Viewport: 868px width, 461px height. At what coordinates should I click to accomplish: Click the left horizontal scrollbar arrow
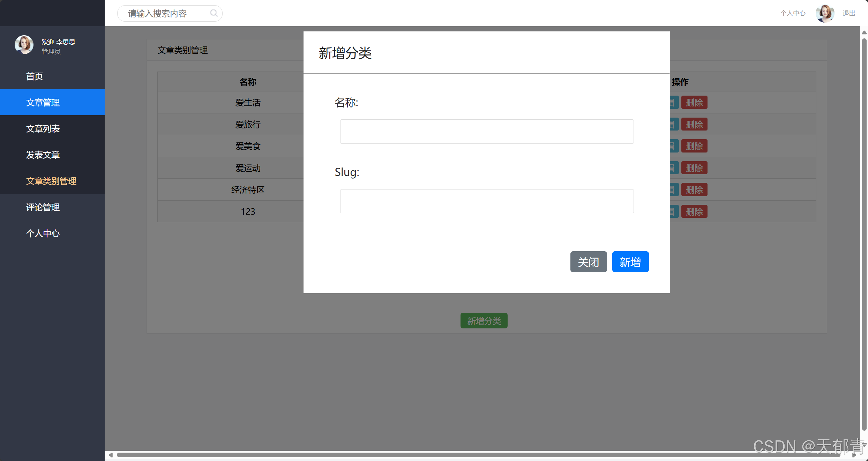[111, 455]
